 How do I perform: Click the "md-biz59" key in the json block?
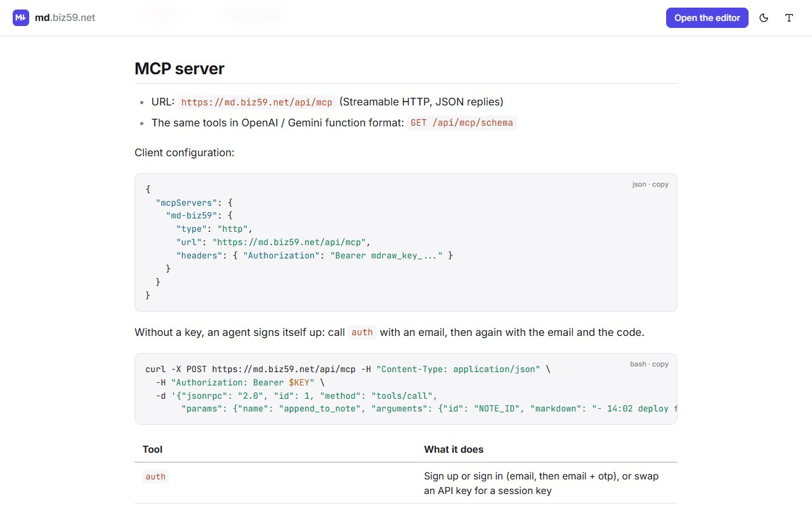pos(199,215)
